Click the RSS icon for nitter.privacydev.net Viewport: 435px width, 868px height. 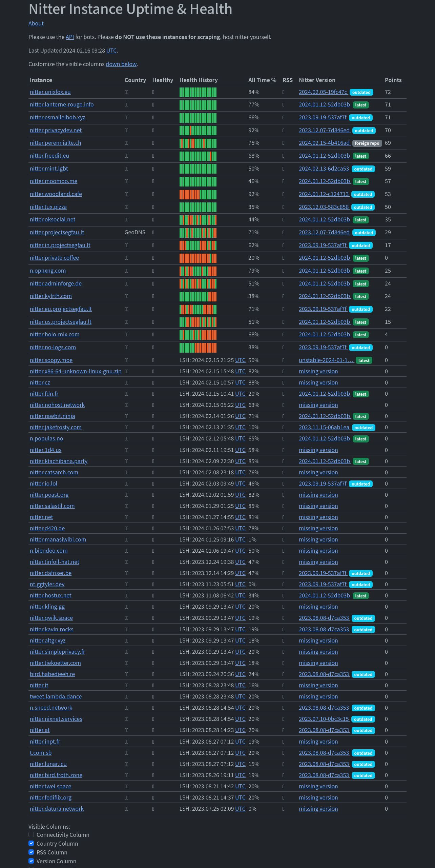284,131
